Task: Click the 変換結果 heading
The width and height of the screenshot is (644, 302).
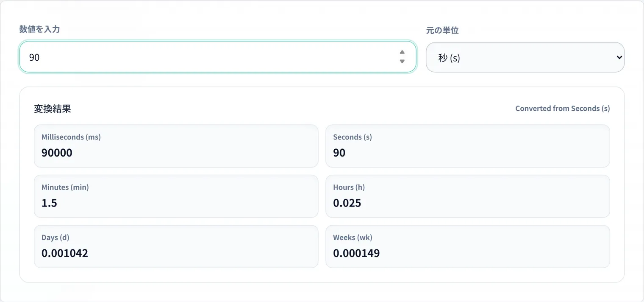Action: 53,109
